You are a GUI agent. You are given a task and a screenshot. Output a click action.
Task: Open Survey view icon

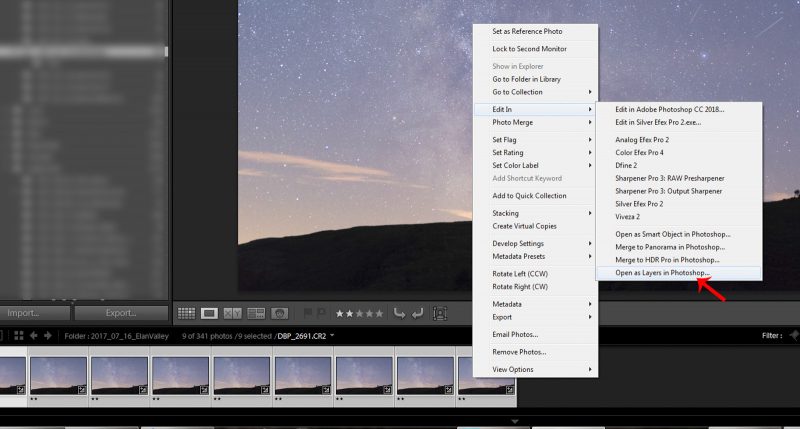click(x=256, y=313)
